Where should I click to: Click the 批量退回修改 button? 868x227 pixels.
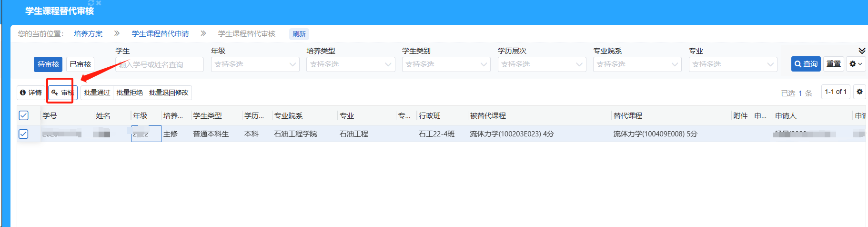coord(169,93)
